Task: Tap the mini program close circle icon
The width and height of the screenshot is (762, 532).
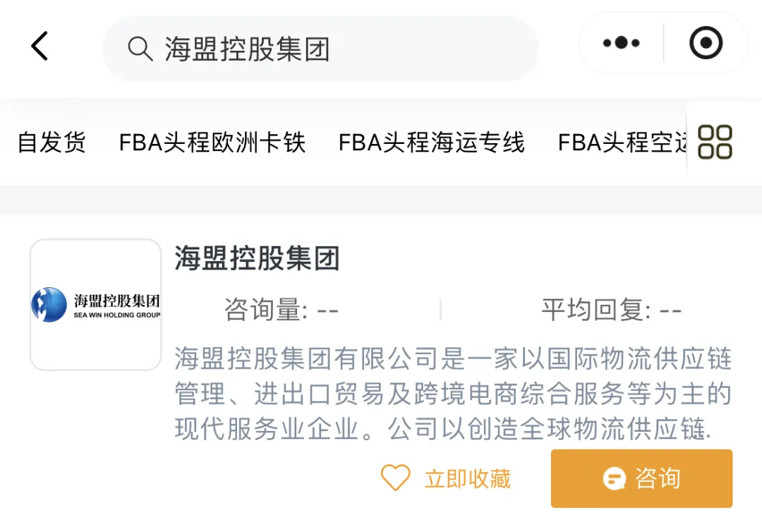Action: pyautogui.click(x=706, y=44)
